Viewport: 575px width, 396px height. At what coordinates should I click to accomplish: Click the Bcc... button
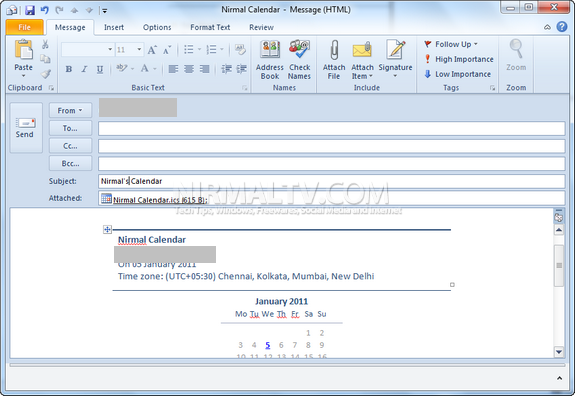(x=70, y=163)
